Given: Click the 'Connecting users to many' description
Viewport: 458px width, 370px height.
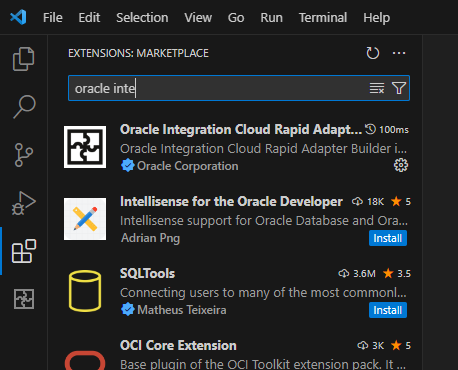Looking at the screenshot, I should (x=263, y=292).
